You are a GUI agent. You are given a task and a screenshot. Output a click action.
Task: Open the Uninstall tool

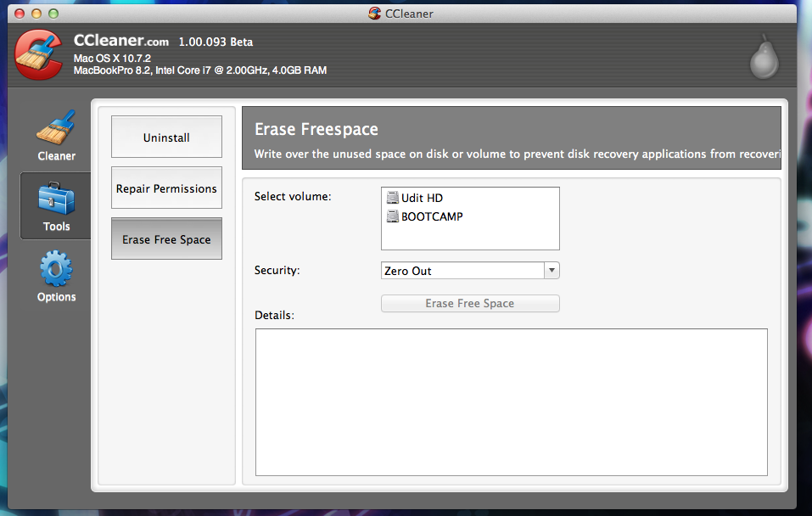pyautogui.click(x=166, y=137)
